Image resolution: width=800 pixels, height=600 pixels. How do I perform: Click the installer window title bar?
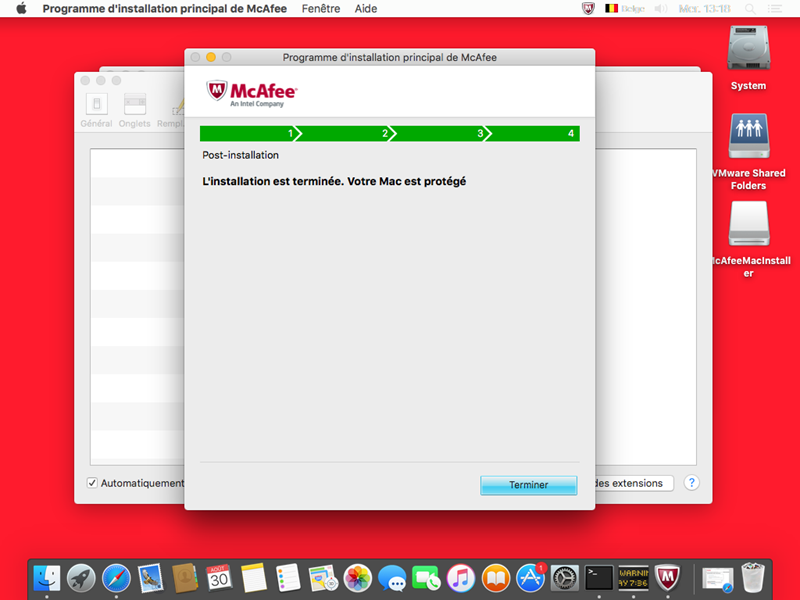(x=390, y=57)
